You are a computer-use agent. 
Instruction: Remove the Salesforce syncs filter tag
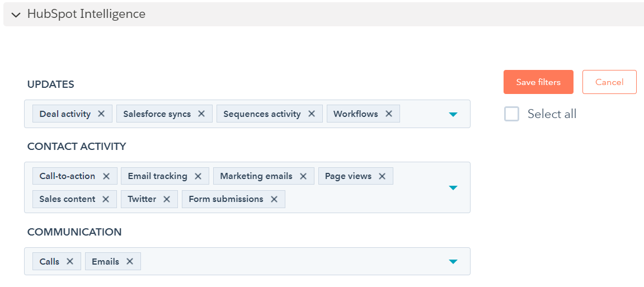(201, 114)
